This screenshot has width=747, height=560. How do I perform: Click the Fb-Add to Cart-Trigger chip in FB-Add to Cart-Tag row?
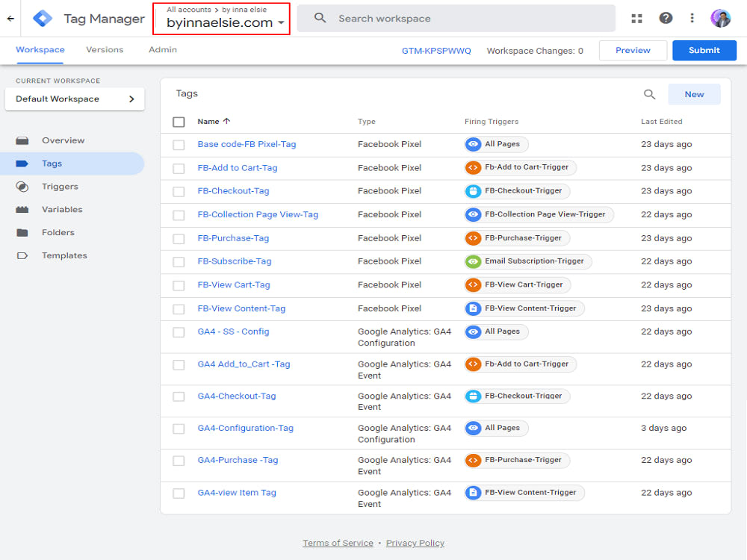click(x=520, y=167)
